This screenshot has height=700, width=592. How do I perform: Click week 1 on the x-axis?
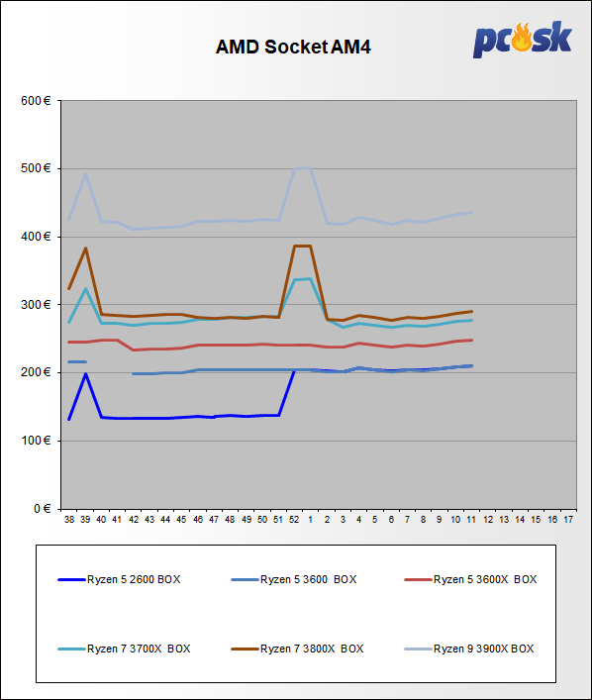click(311, 520)
